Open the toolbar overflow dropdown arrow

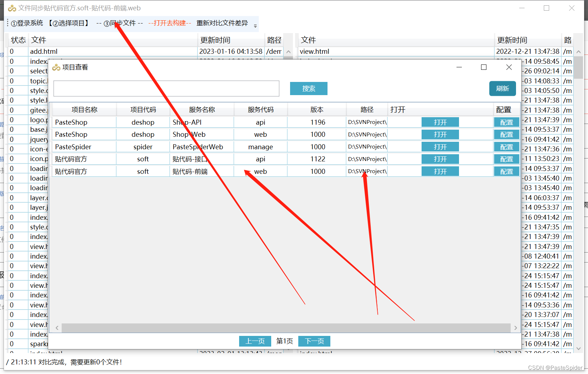click(255, 26)
